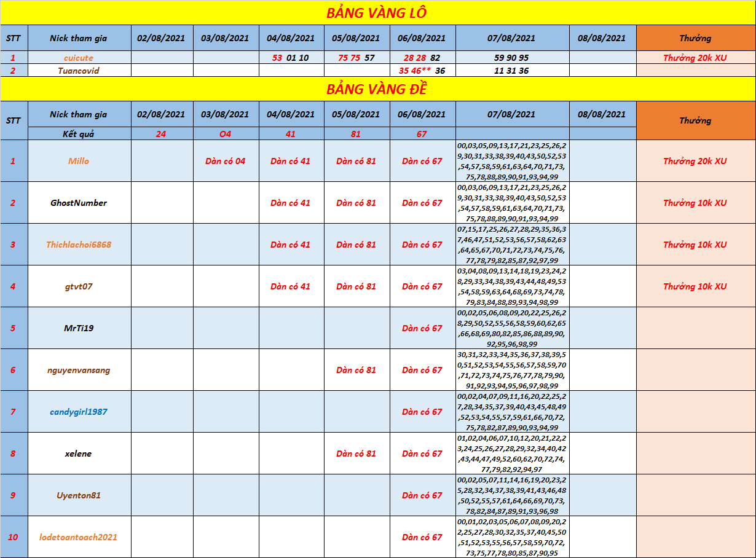Select the Uyenton81 nickname cell
The height and width of the screenshot is (558, 756).
click(x=79, y=495)
